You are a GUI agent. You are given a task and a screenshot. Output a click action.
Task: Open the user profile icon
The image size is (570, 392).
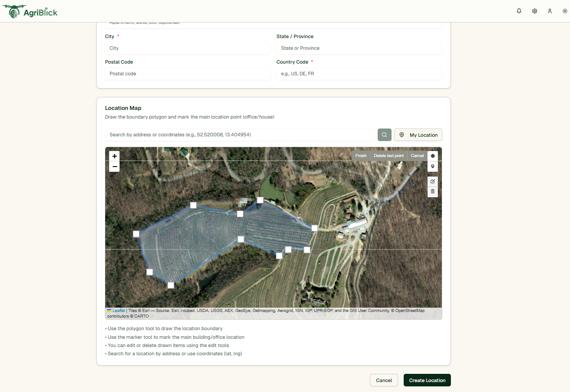(x=550, y=11)
